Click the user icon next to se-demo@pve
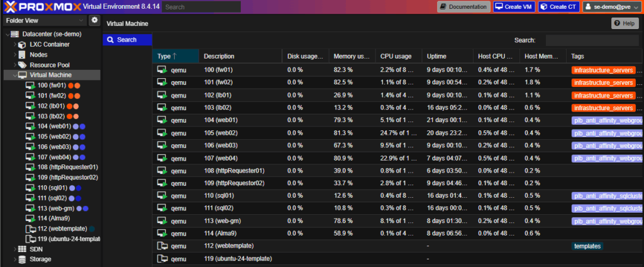 point(588,6)
